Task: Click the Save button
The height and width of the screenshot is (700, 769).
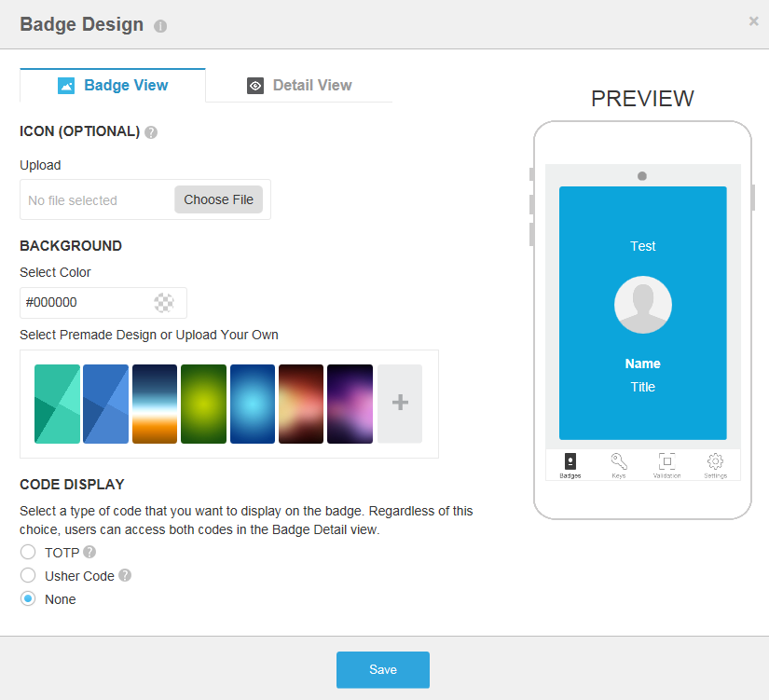Action: point(383,669)
